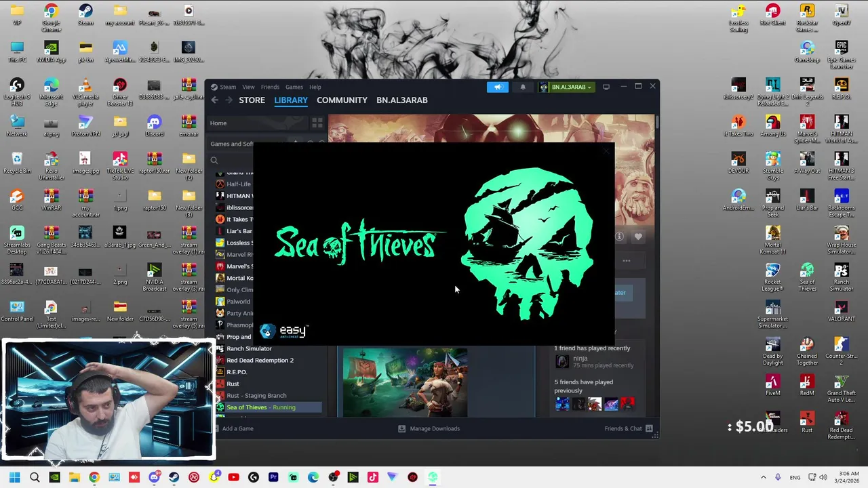Expand the Games and Software filter dropdown
This screenshot has height=488, width=868.
point(232,144)
